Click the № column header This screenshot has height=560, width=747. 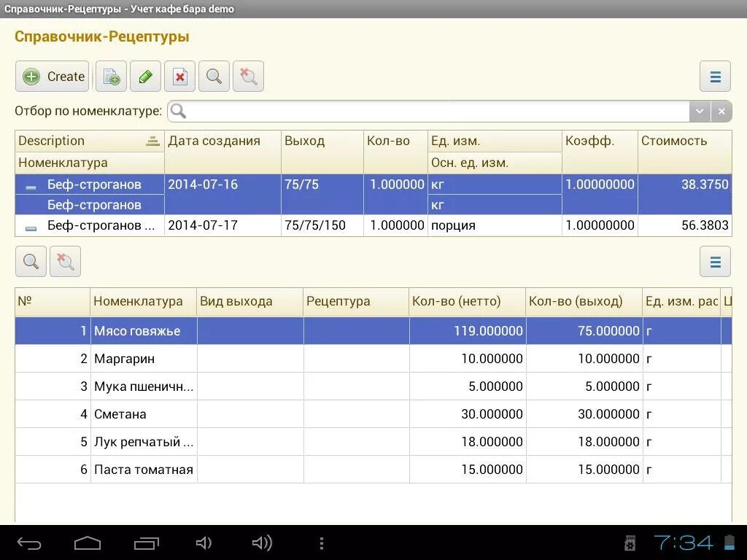point(53,301)
